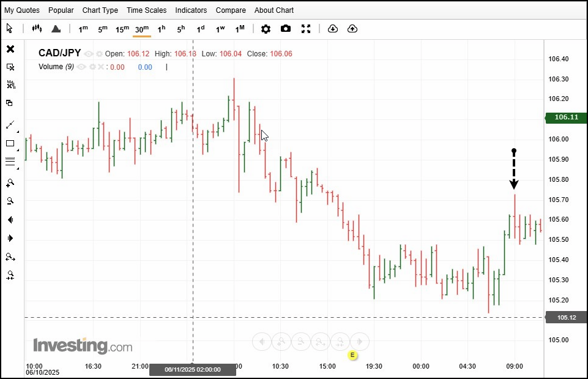Click the cloud download icon
588x379 pixels.
[x=333, y=29]
